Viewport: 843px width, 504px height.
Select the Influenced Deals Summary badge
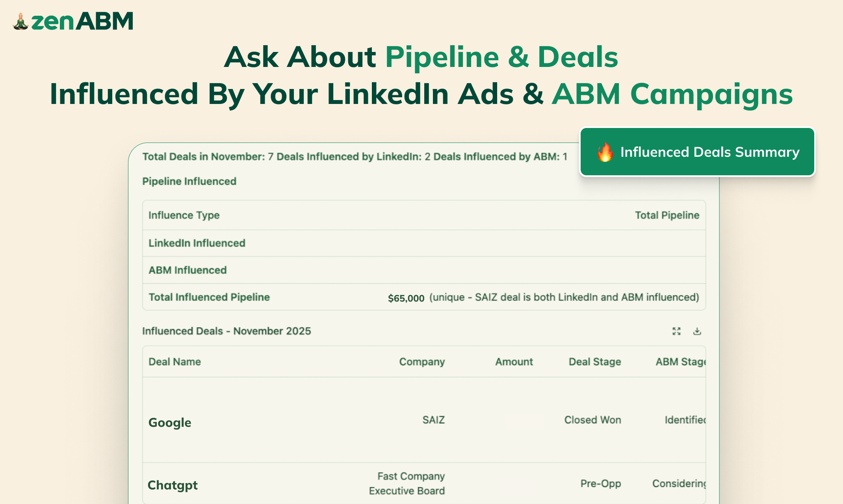coord(697,152)
